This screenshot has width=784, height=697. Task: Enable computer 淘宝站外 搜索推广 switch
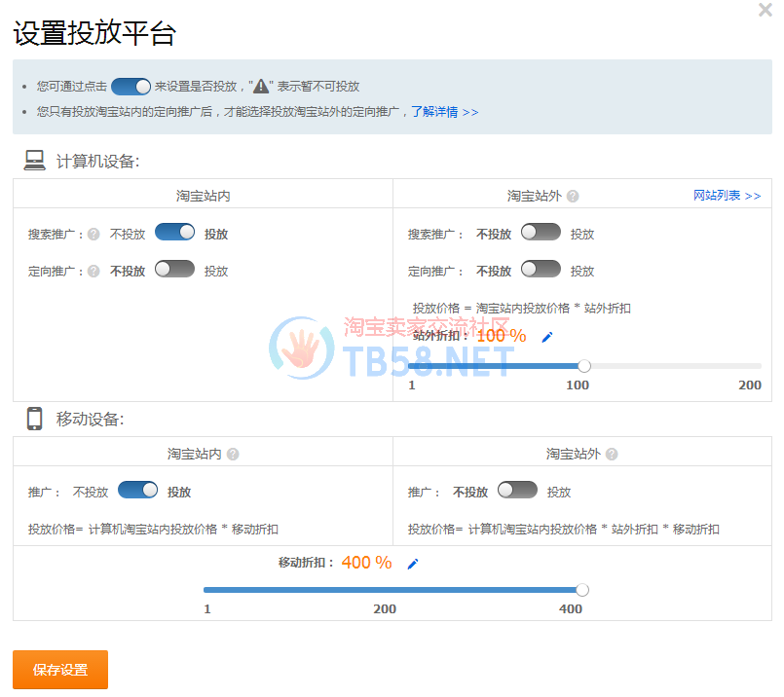[541, 233]
